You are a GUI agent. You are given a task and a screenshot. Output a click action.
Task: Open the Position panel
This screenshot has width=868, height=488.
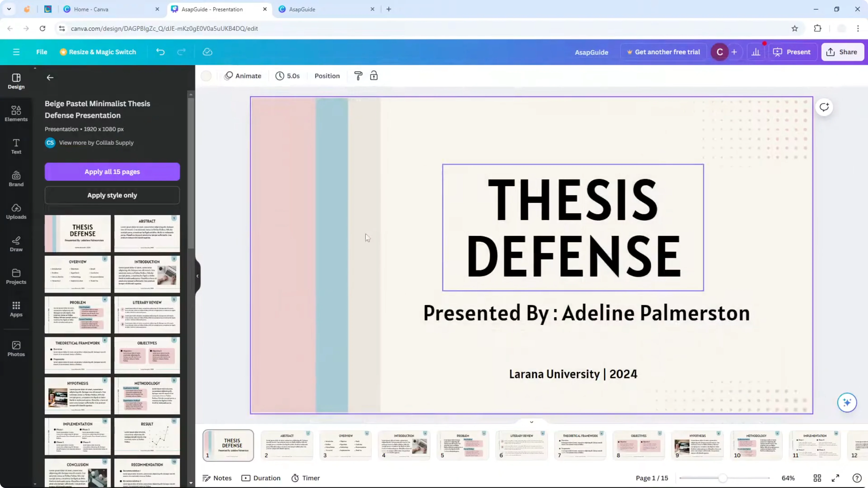pyautogui.click(x=327, y=76)
